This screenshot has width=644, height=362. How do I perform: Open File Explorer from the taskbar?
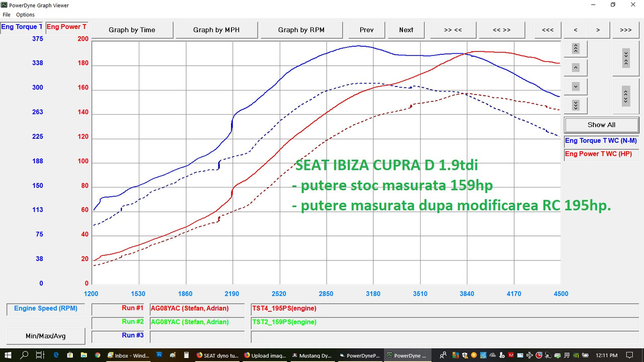(84, 355)
